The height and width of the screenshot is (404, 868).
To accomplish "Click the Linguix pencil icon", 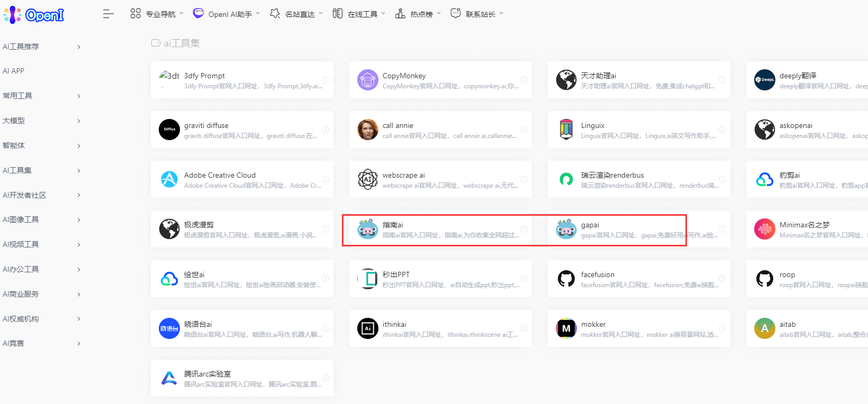I will click(x=566, y=130).
